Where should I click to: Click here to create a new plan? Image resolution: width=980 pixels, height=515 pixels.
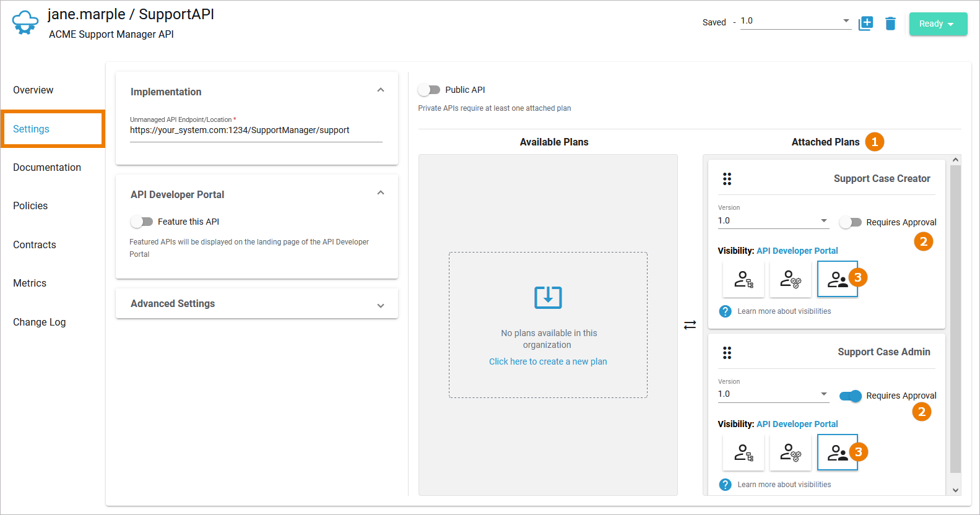pyautogui.click(x=548, y=361)
